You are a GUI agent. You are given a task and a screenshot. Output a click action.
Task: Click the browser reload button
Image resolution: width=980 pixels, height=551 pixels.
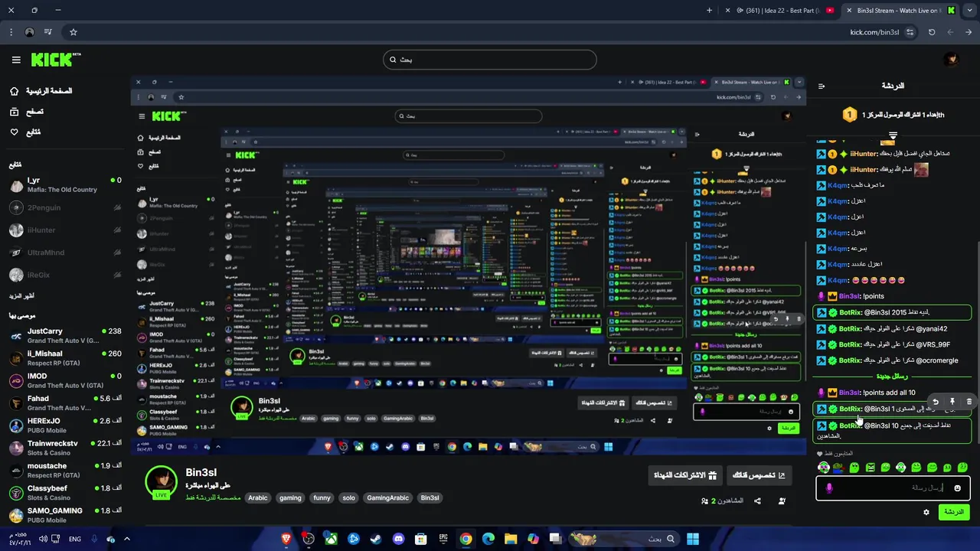coord(932,32)
